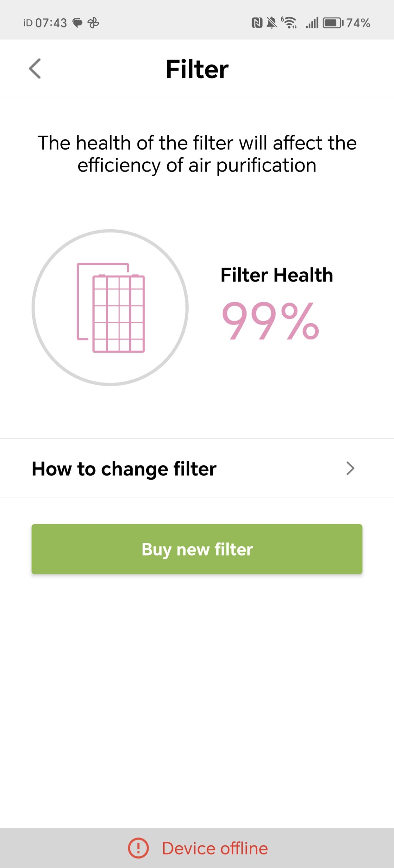Tap the 99% filter health value
Viewport: 394px width, 868px height.
click(x=270, y=321)
